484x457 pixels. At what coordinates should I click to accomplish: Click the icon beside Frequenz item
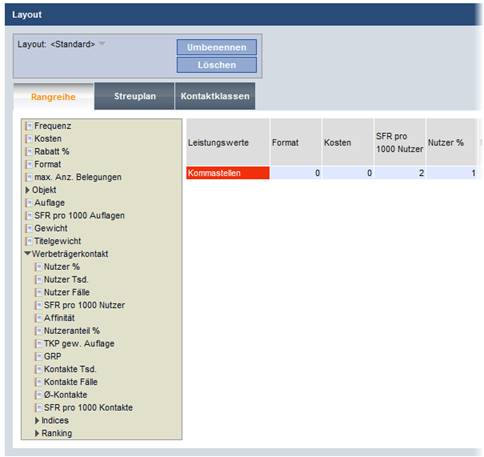click(29, 126)
